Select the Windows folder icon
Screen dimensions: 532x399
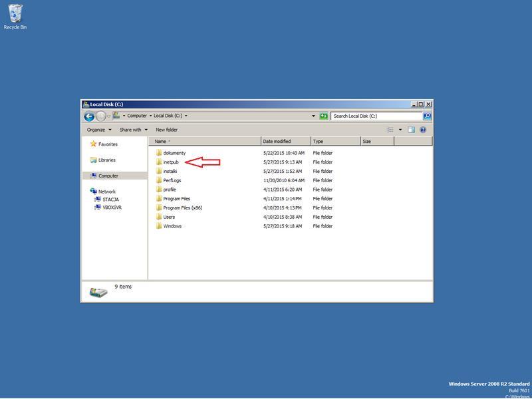[x=159, y=226]
